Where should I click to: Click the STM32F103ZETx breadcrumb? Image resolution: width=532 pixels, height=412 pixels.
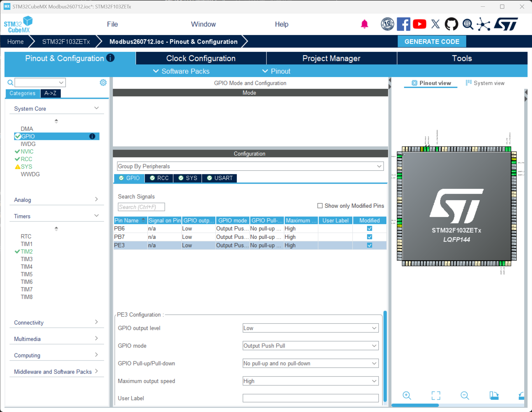tap(66, 41)
